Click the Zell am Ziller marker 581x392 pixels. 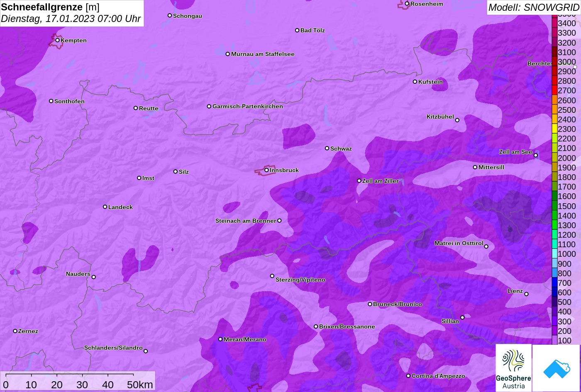pos(359,181)
